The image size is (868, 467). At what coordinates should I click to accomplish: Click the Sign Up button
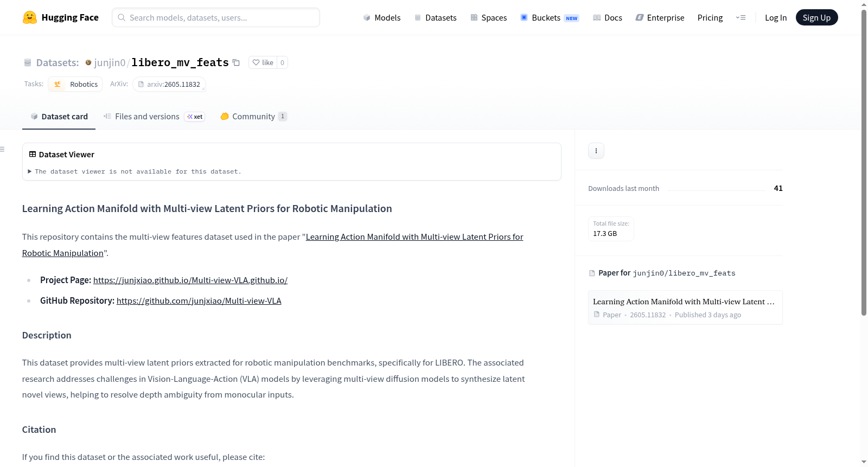pyautogui.click(x=817, y=17)
